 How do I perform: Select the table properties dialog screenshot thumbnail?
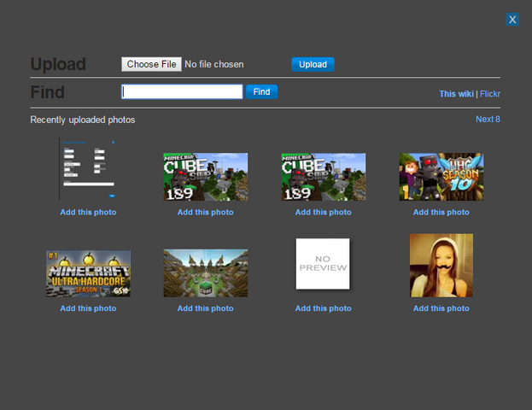coord(88,169)
